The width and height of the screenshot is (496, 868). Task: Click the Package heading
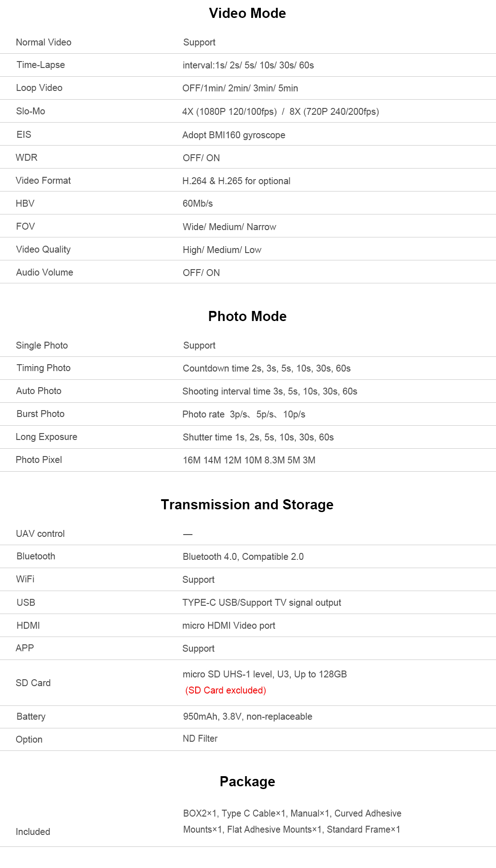coord(247,782)
